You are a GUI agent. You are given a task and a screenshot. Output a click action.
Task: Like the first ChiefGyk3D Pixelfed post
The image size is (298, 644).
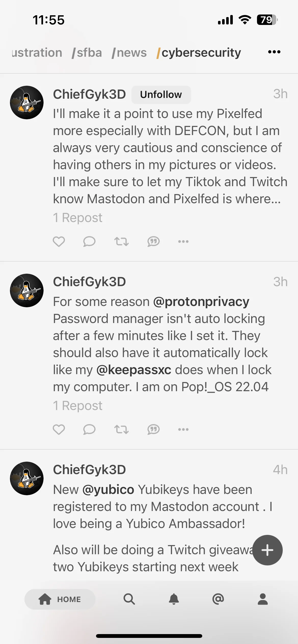tap(59, 241)
